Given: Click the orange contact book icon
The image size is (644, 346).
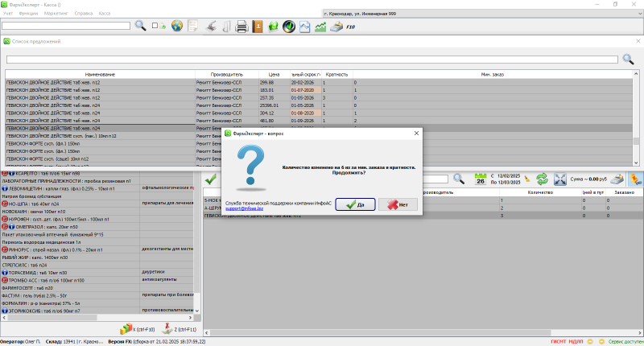Looking at the screenshot, I should pos(258,27).
